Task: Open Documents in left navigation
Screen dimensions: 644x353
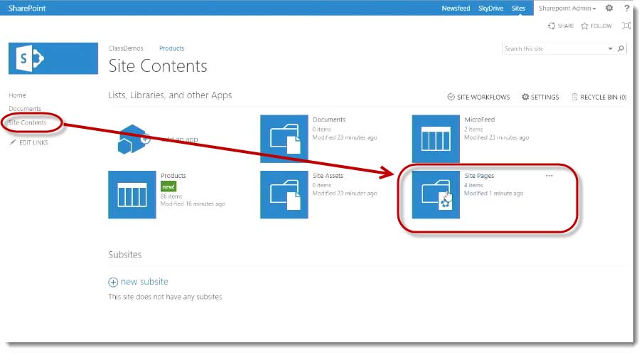Action: 25,109
